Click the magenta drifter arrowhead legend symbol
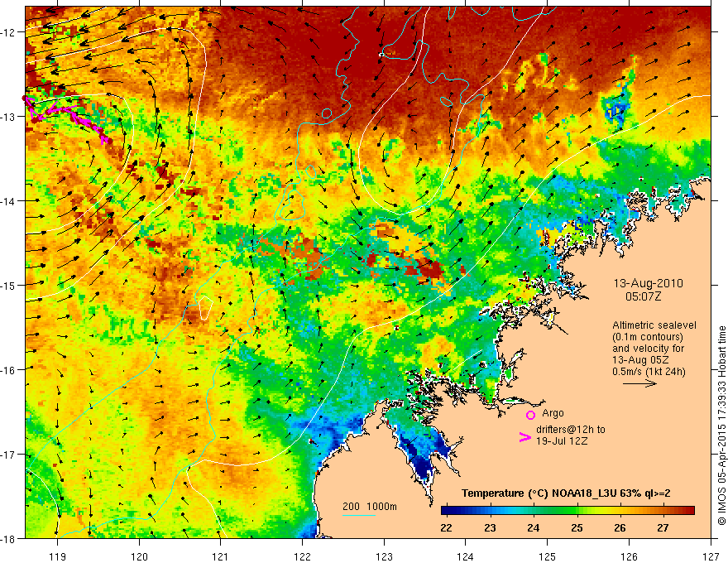Viewport: 728px width, 563px height. click(524, 437)
